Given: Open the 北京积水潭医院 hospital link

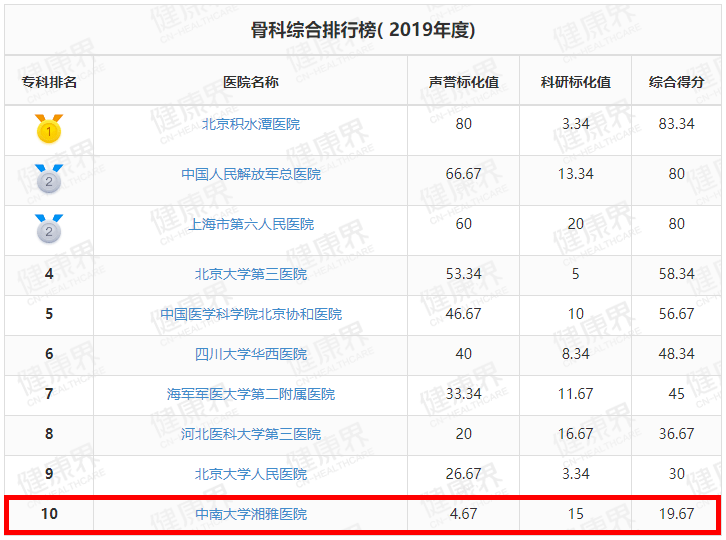Looking at the screenshot, I should 251,124.
